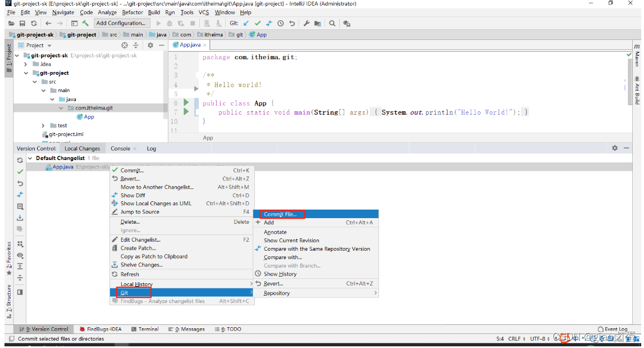Click Run gutter arrow beside class App
Image resolution: width=644 pixels, height=348 pixels.
[x=186, y=102]
